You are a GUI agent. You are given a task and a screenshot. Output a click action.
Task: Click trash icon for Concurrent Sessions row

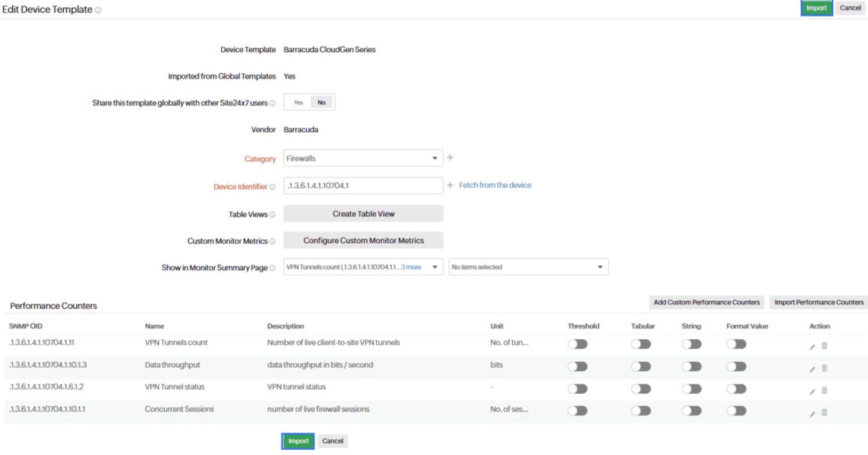click(x=824, y=412)
